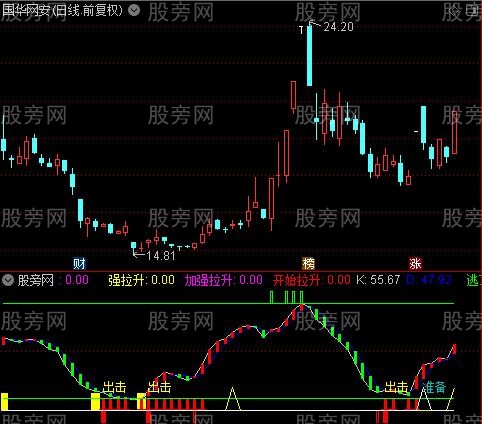This screenshot has height=424, width=482.
Task: Select the stock title 国华网安(日线,前复权)
Action: pos(63,11)
